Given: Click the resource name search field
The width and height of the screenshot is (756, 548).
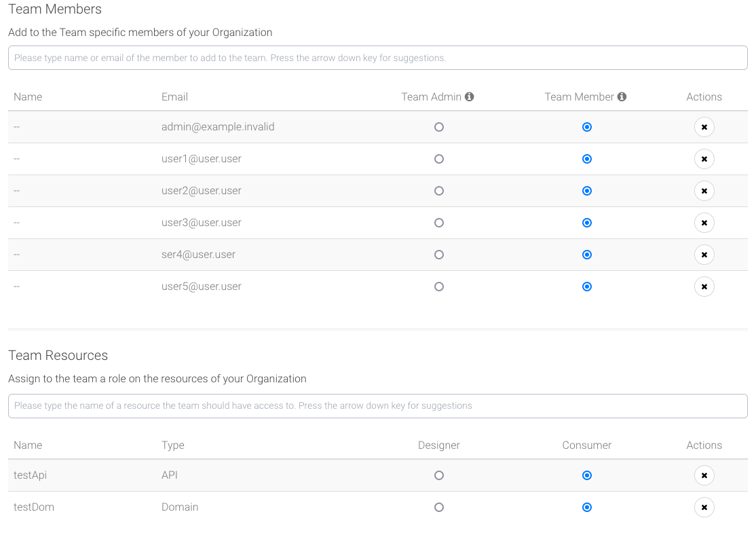Looking at the screenshot, I should point(377,406).
